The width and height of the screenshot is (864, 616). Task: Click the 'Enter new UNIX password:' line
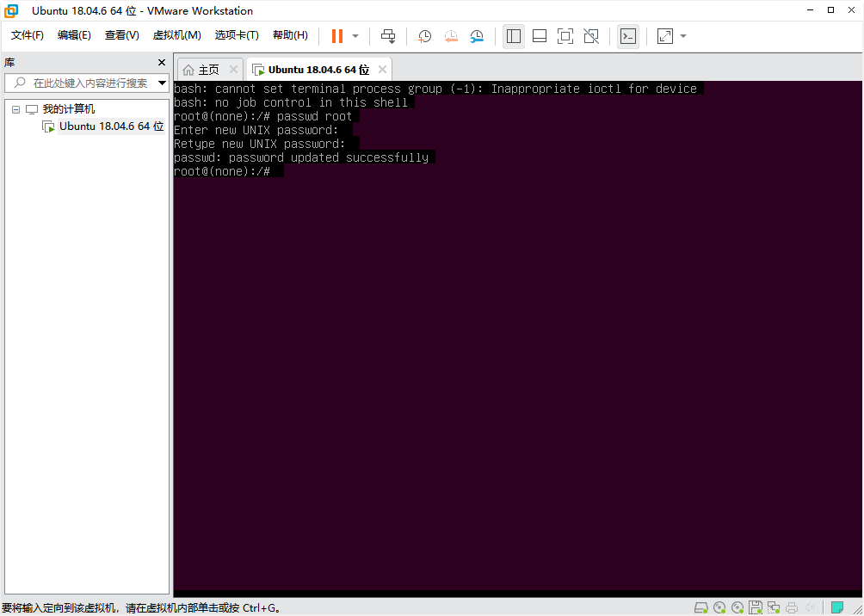tap(256, 130)
